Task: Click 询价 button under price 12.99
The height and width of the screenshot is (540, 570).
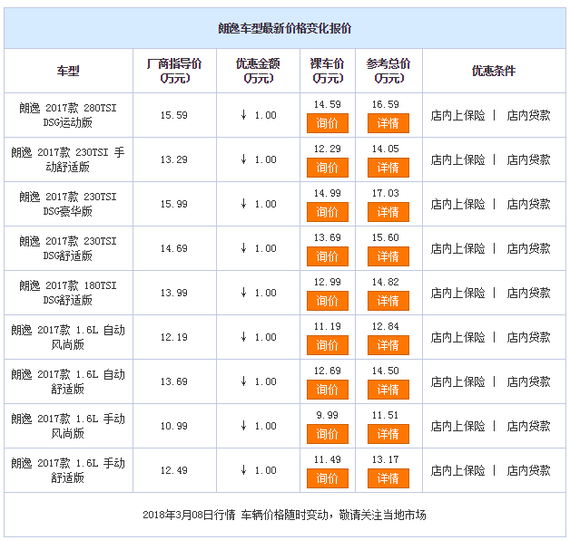Action: click(x=328, y=301)
